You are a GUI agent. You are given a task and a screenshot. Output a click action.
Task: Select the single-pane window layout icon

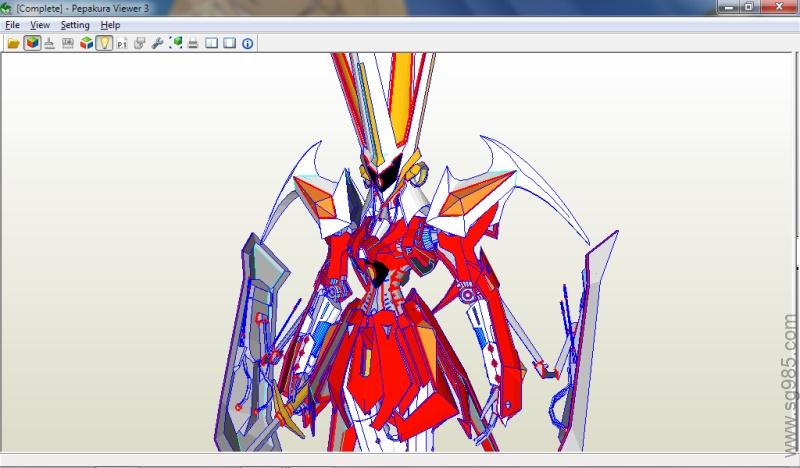[x=230, y=43]
